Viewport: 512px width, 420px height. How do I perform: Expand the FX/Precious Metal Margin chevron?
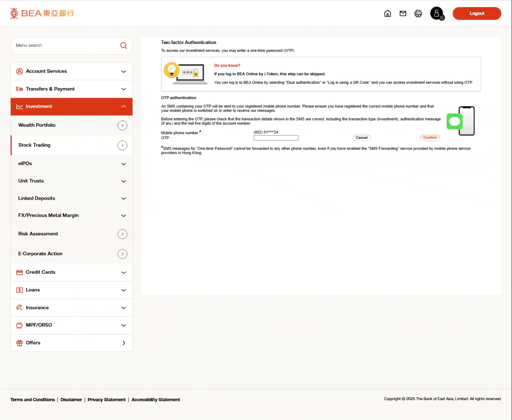tap(124, 216)
